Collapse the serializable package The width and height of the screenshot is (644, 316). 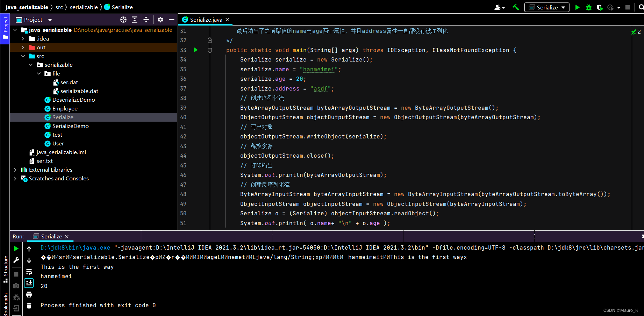[31, 65]
